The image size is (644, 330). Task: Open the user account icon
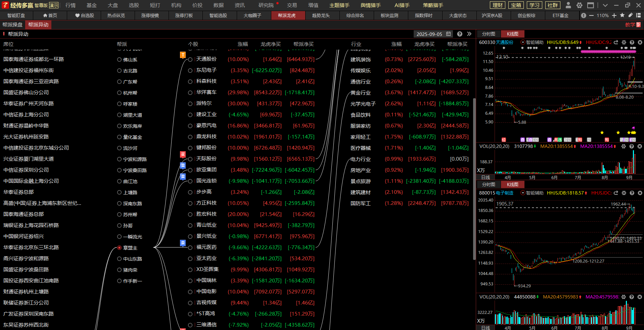point(568,5)
